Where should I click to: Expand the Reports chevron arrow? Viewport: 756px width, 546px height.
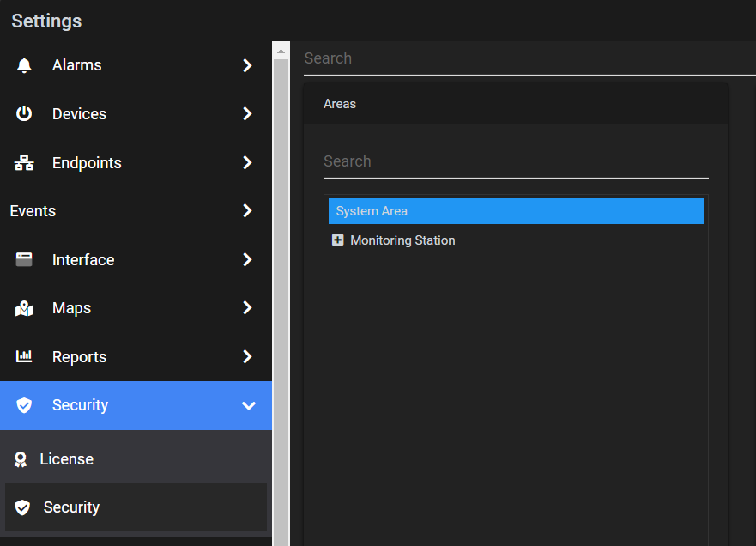(247, 356)
